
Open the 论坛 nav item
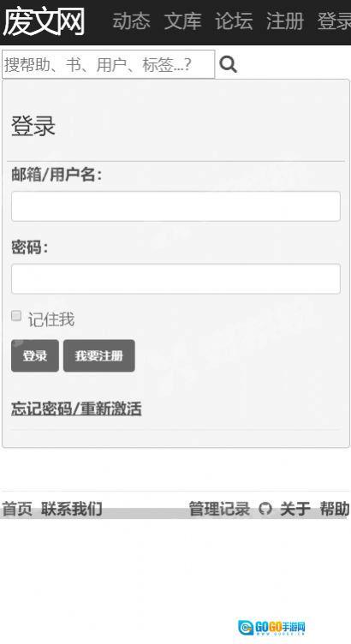click(234, 21)
